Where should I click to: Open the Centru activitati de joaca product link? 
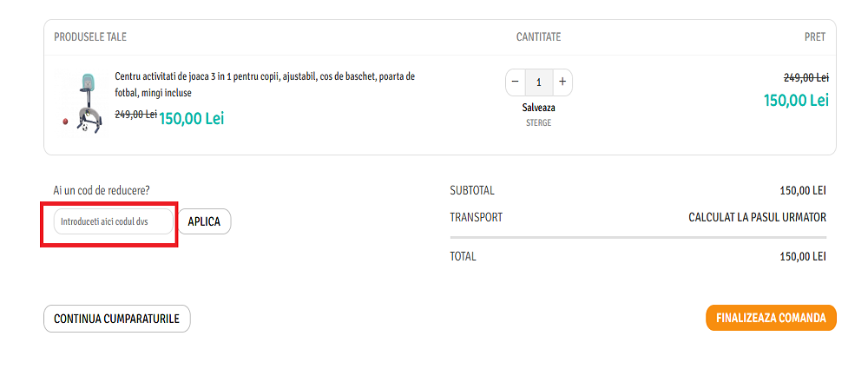coord(265,84)
